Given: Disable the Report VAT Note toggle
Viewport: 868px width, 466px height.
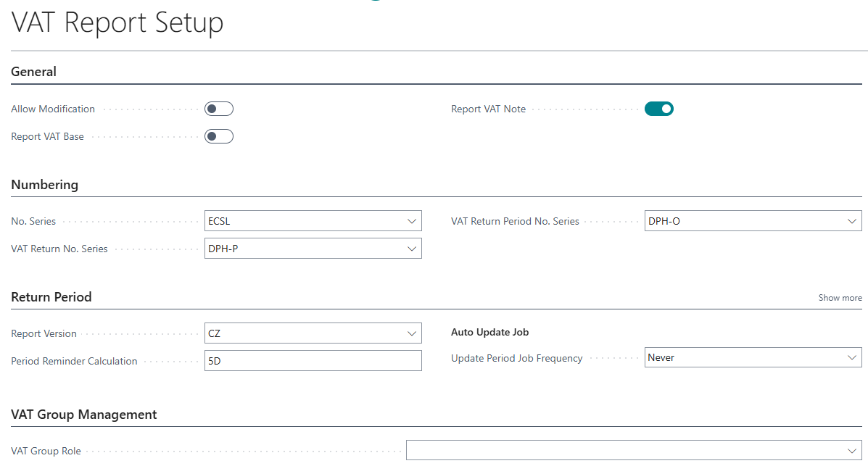Looking at the screenshot, I should 658,109.
